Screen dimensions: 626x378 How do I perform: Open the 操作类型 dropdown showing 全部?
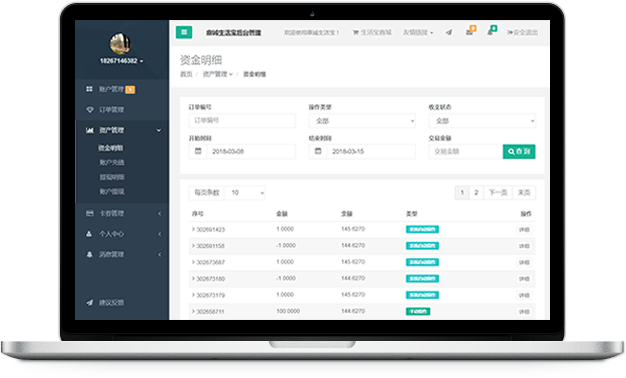pos(362,121)
